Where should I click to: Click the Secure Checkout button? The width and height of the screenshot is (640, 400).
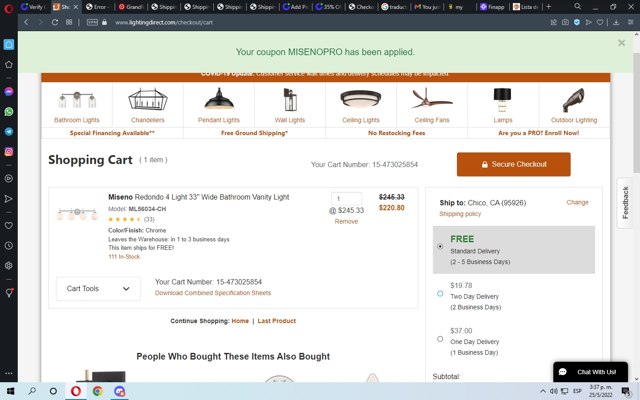tap(513, 164)
